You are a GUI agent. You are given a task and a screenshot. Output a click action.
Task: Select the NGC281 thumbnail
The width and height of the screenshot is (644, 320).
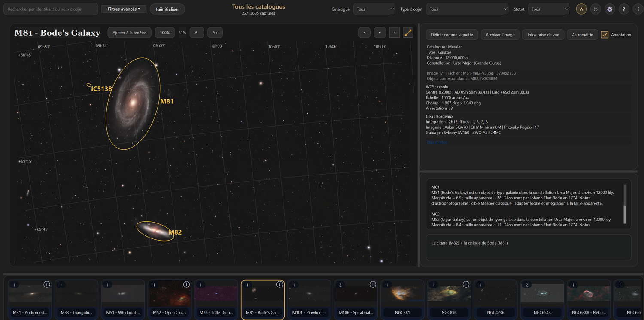(x=402, y=299)
